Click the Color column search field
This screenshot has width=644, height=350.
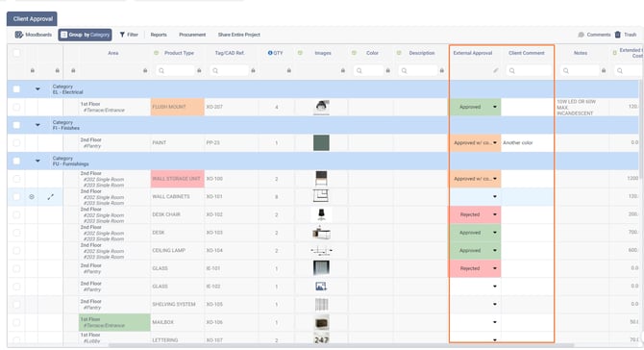pos(368,70)
